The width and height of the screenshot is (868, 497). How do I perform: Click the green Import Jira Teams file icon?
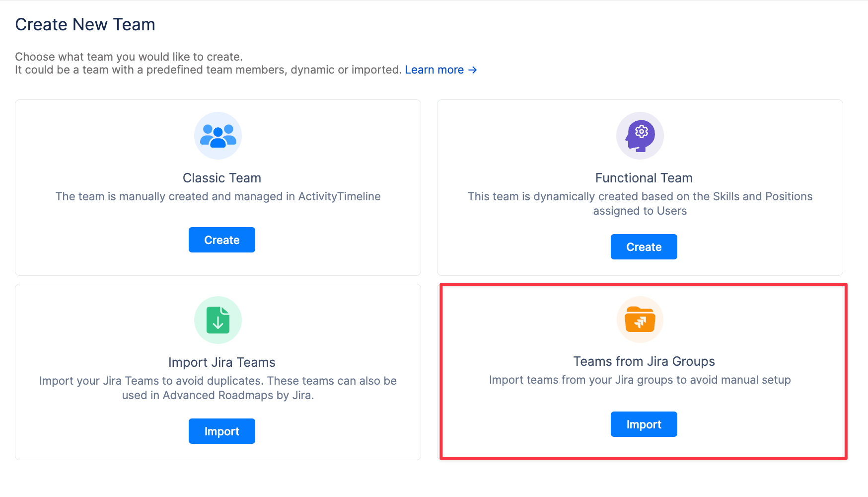[x=218, y=320]
